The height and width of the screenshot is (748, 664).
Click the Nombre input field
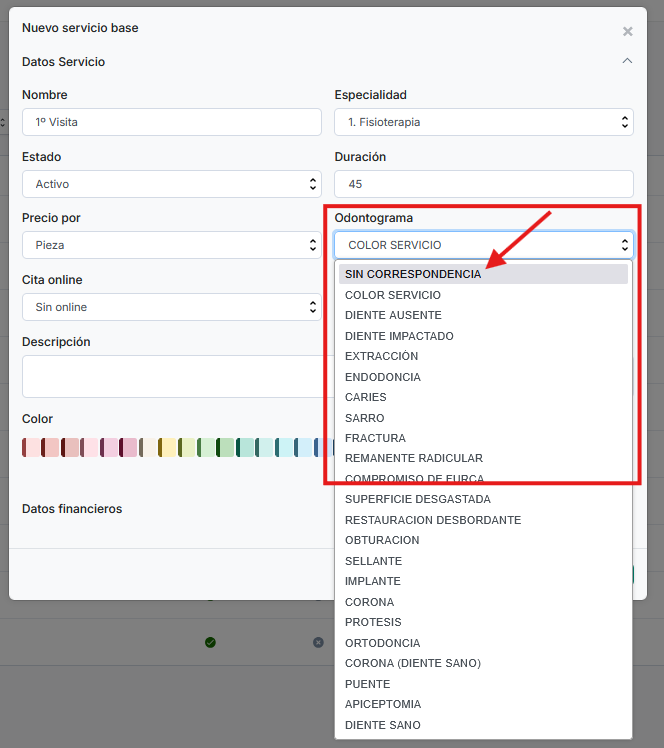[171, 122]
